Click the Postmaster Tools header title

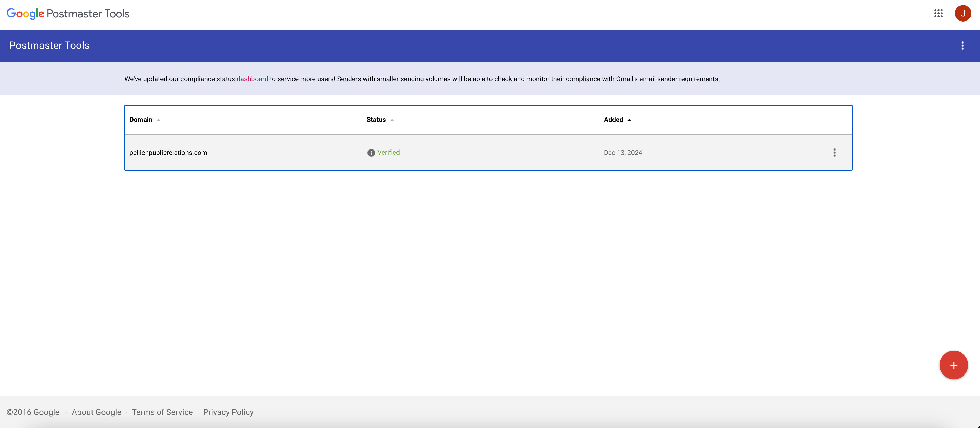tap(49, 46)
